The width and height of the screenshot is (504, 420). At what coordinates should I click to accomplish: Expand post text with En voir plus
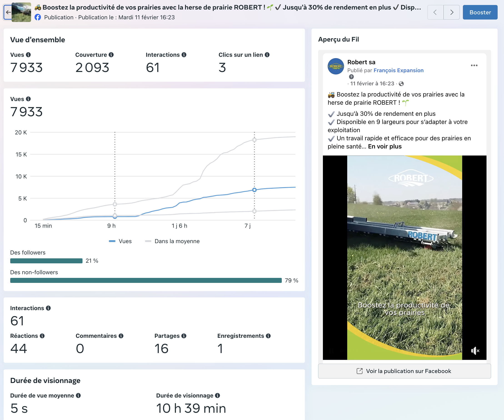pyautogui.click(x=385, y=146)
